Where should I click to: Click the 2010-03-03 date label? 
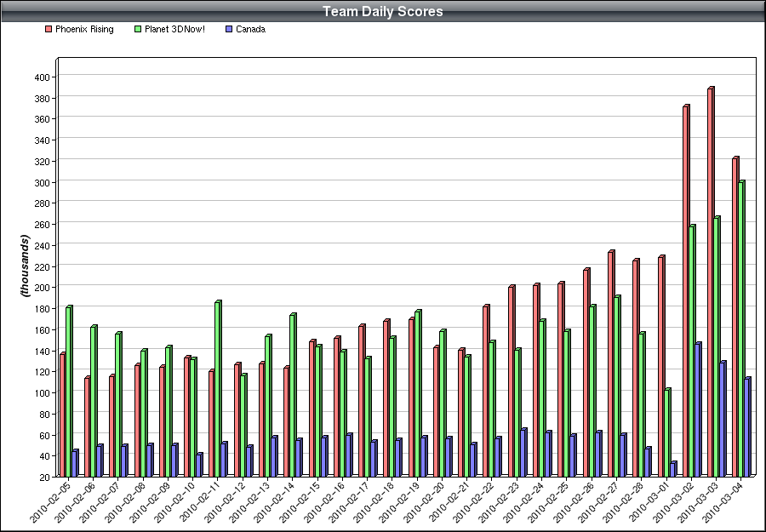click(x=698, y=501)
